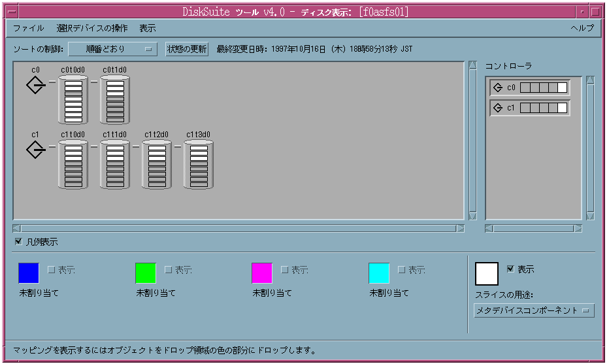Select the c0t0d0 disk cylinder
This screenshot has height=364, width=609.
pos(73,100)
